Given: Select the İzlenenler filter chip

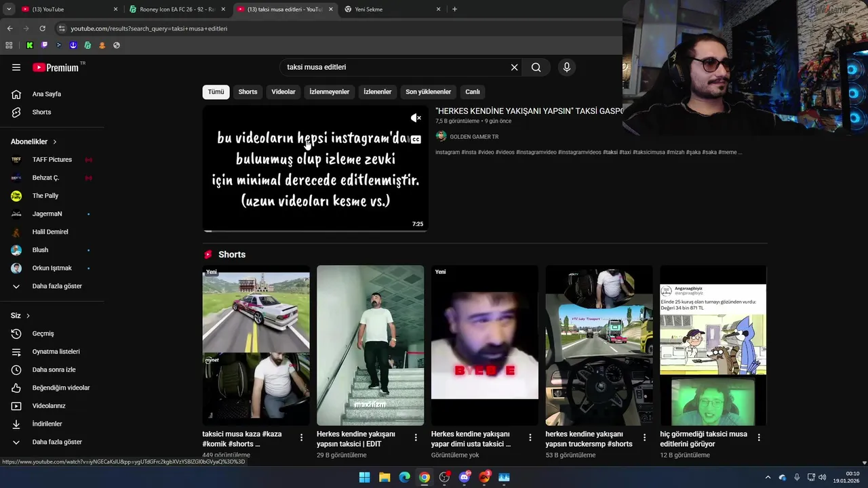Looking at the screenshot, I should tap(377, 91).
